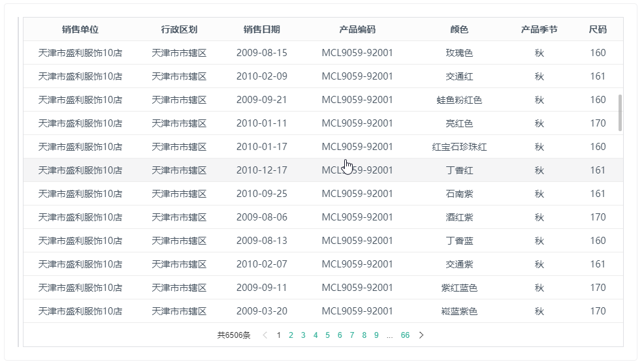Click the pagination ellipsis to skip pages
This screenshot has width=644, height=364.
click(389, 335)
